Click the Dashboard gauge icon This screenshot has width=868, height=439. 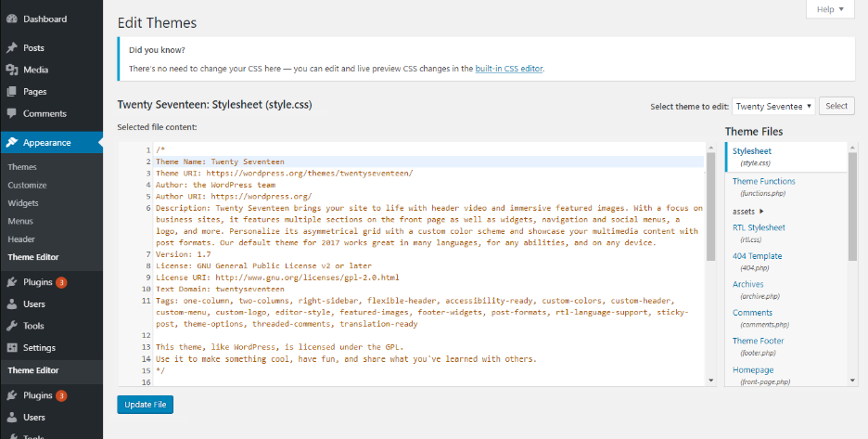12,19
